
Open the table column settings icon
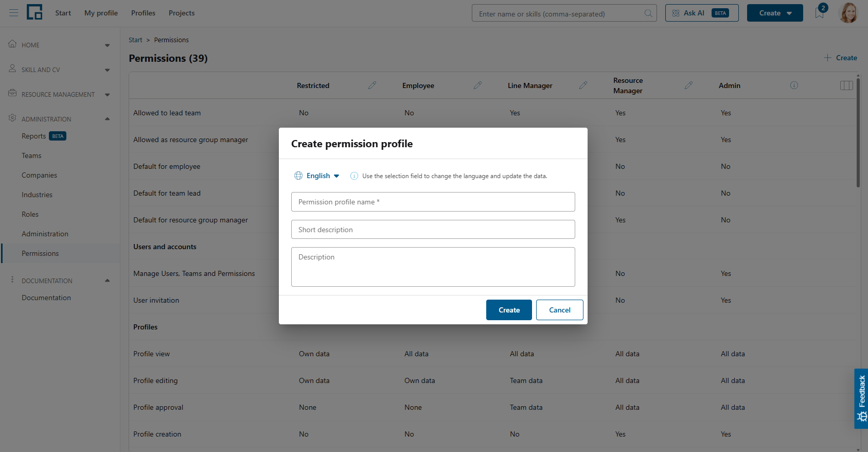[846, 85]
